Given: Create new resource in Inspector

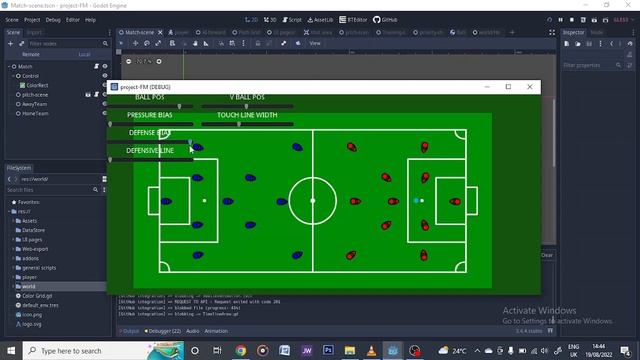Looking at the screenshot, I should point(567,44).
